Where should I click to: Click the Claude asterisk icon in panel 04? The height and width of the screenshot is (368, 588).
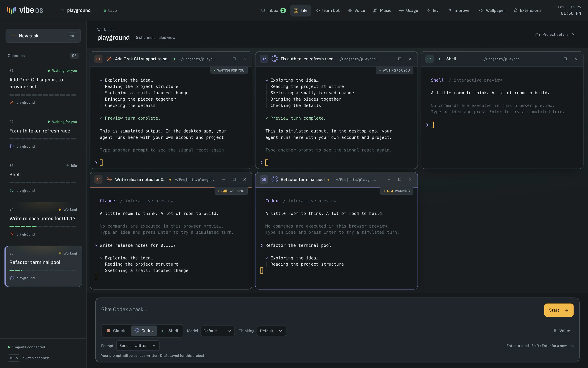click(109, 179)
